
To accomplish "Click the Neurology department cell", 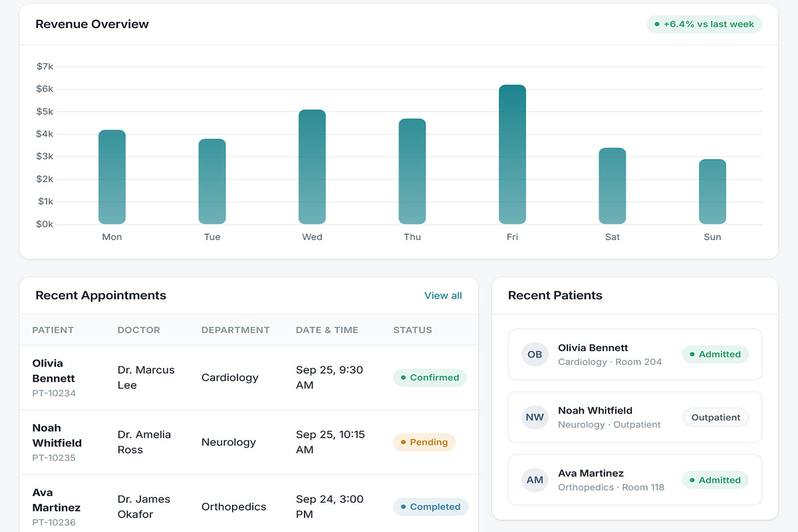I will (229, 442).
